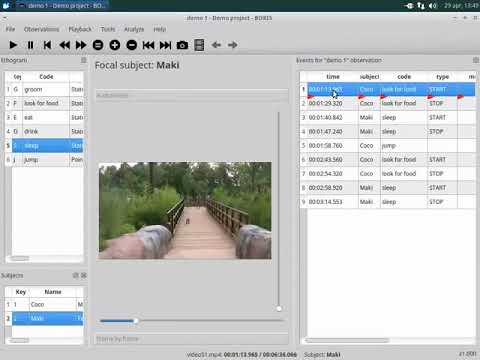This screenshot has width=480, height=360.
Task: Undock the Ethogram panel via its icon
Action: tap(84, 60)
